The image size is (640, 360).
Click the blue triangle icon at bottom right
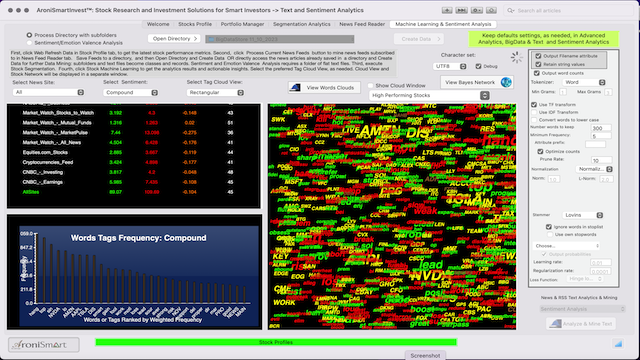tap(618, 344)
